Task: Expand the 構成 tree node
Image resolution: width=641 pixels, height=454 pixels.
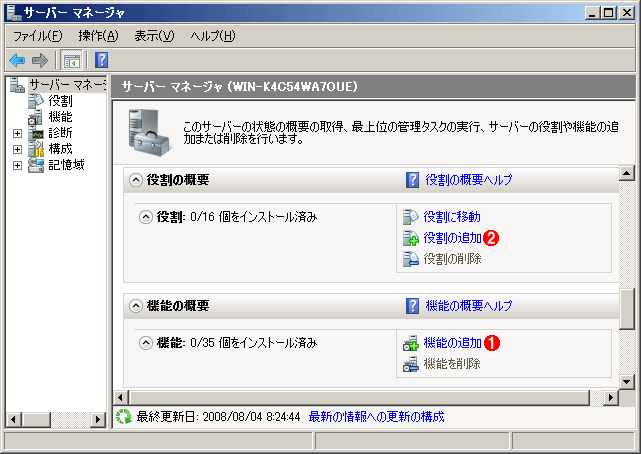Action: click(17, 149)
